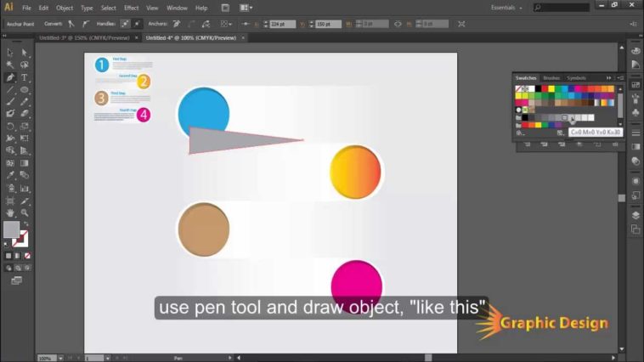The height and width of the screenshot is (362, 644).
Task: Enable Draw Behind mode
Action: [x=18, y=268]
